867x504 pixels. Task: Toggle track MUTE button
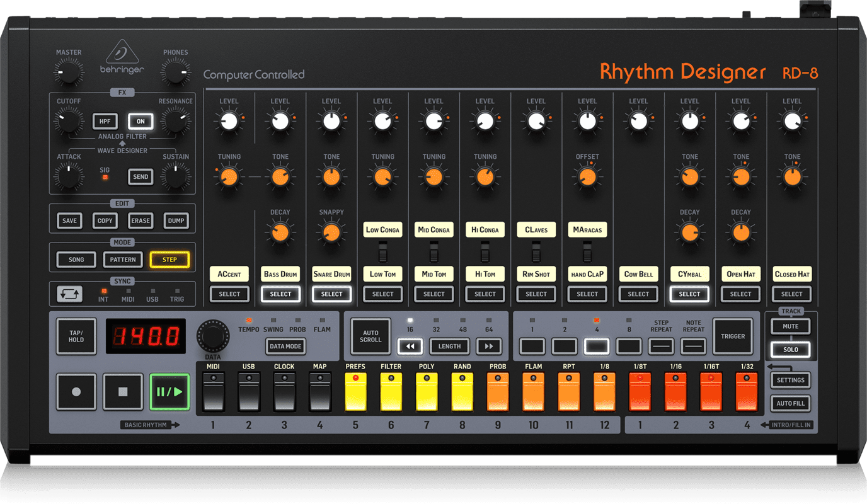click(791, 326)
